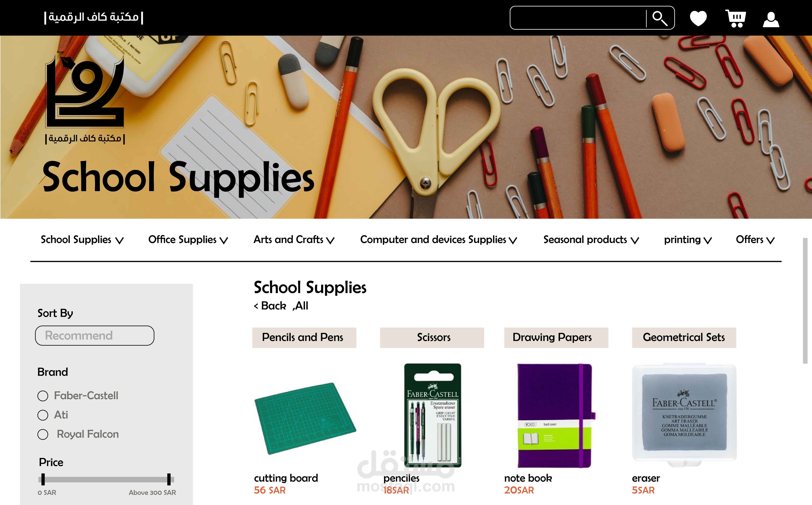The image size is (812, 505).
Task: Click the maximum price slider handle
Action: pyautogui.click(x=169, y=479)
